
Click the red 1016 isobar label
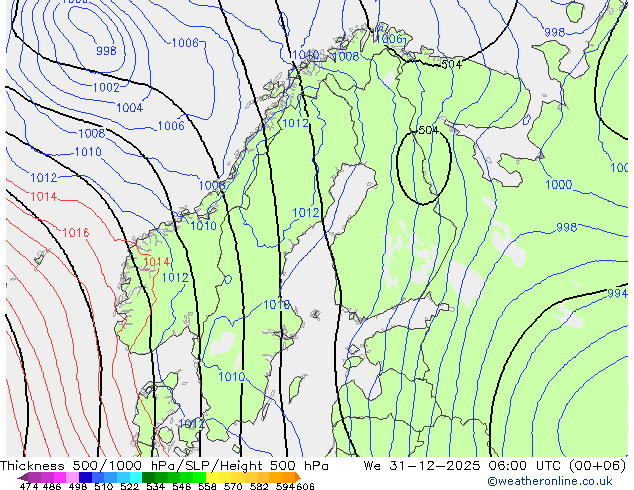pyautogui.click(x=76, y=232)
